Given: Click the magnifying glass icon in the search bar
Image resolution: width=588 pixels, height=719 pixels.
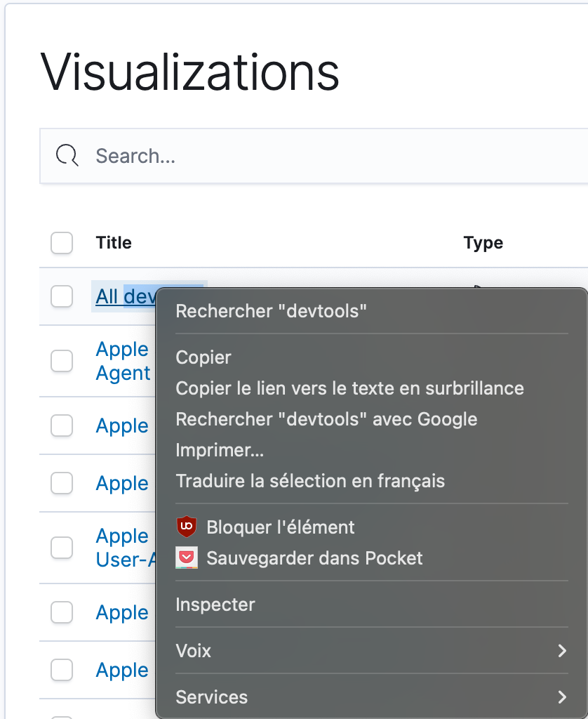Looking at the screenshot, I should [67, 155].
